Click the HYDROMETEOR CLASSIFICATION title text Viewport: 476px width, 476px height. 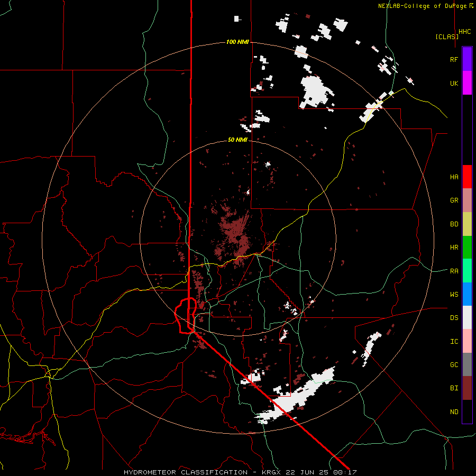(186, 472)
